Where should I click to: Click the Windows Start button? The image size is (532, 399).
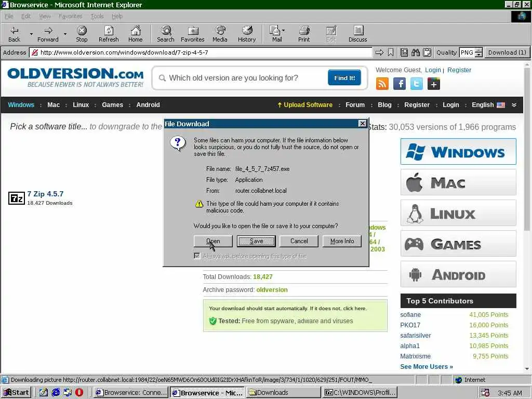(16, 393)
